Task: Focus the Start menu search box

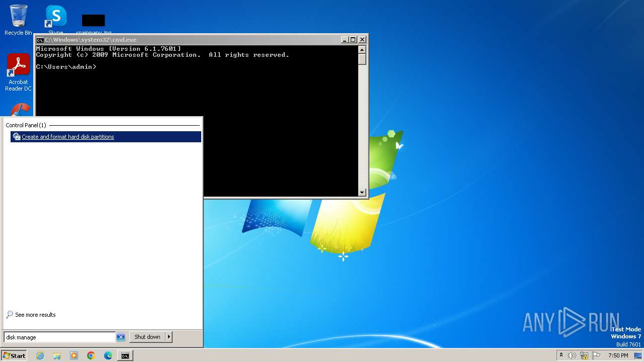Action: click(x=60, y=337)
